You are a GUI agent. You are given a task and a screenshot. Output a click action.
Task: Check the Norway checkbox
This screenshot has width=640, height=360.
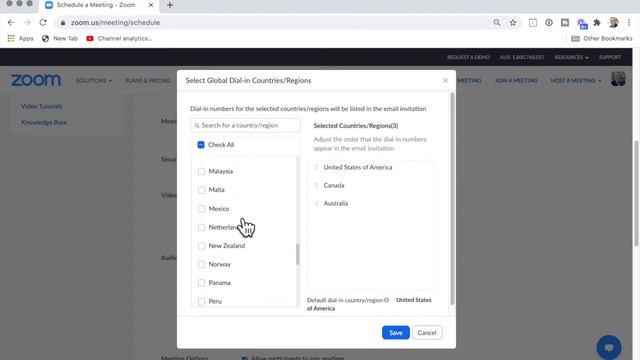tap(201, 264)
